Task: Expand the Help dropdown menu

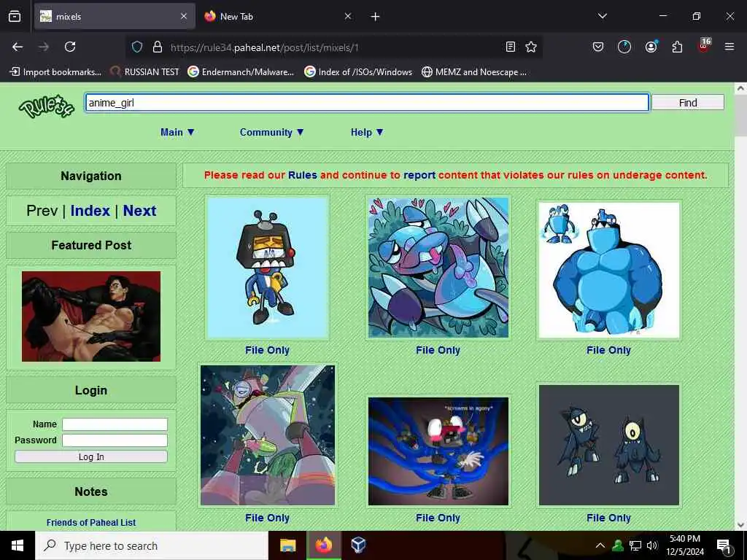Action: point(368,133)
